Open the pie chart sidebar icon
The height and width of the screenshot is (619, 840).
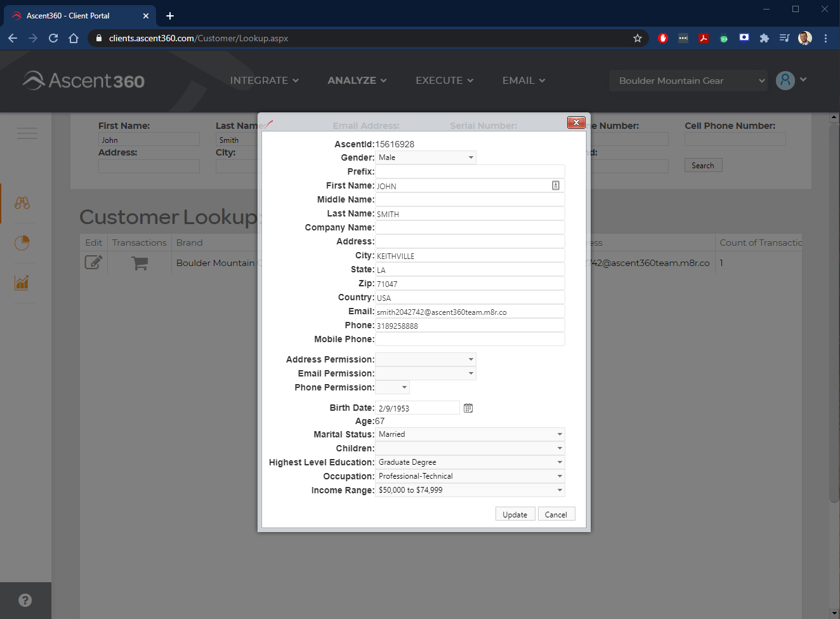22,243
